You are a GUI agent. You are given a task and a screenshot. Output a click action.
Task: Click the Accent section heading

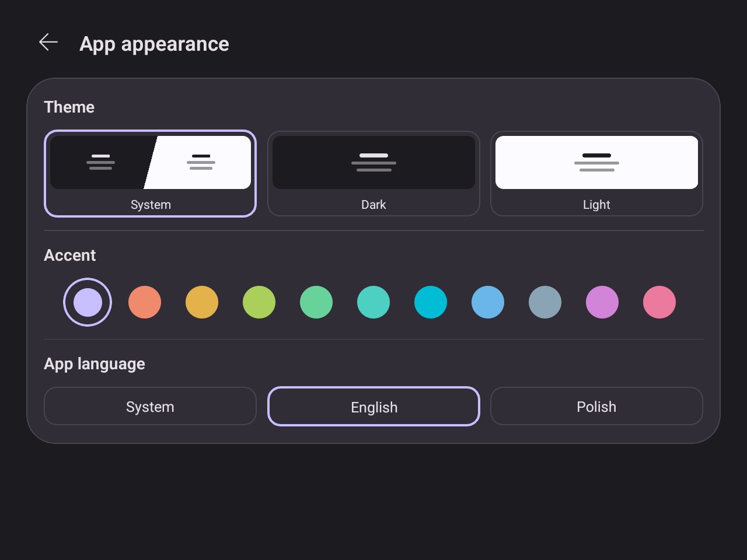[x=69, y=255]
